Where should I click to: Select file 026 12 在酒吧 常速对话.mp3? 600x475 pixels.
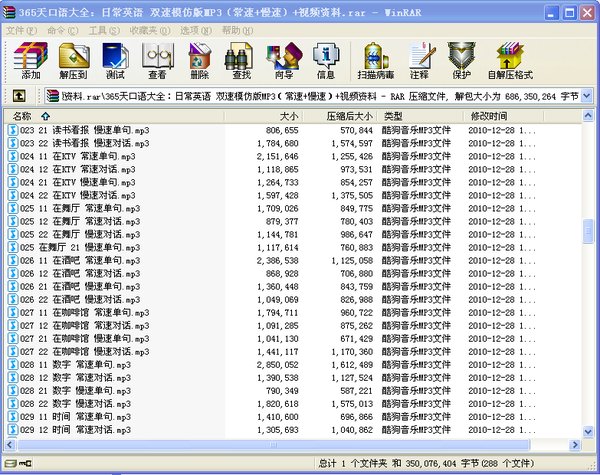[x=80, y=273]
